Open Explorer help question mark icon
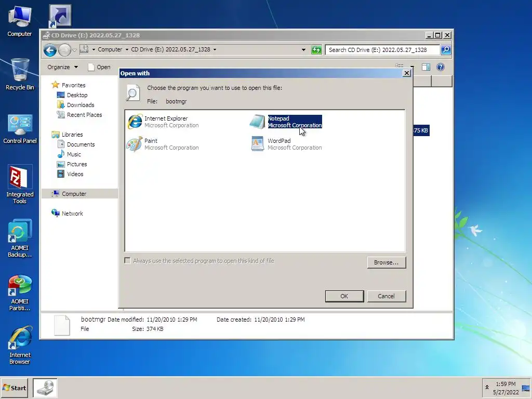The height and width of the screenshot is (399, 532). click(x=441, y=67)
